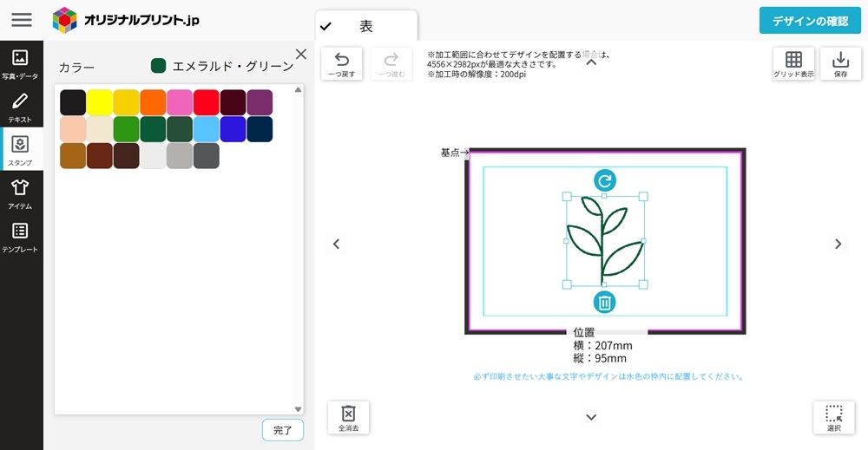Pick the purple color swatch
This screenshot has width=868, height=450.
[x=260, y=102]
